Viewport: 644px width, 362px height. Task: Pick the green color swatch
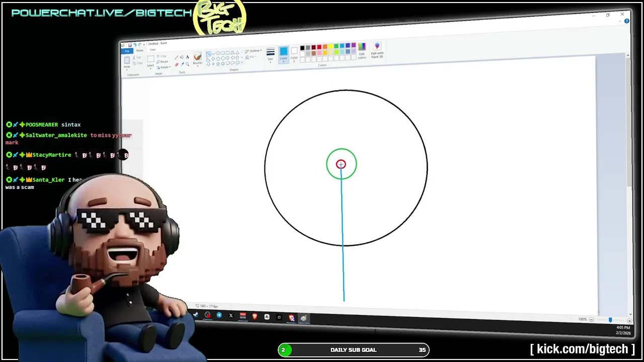[337, 46]
